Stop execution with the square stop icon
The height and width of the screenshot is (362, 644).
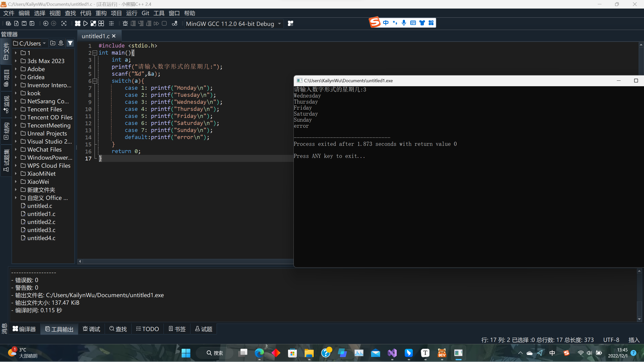164,23
